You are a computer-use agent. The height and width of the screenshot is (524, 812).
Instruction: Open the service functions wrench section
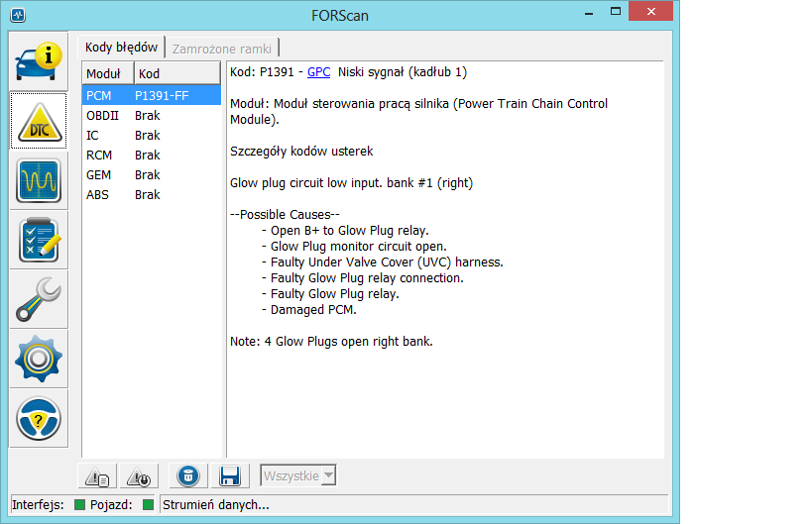point(39,299)
